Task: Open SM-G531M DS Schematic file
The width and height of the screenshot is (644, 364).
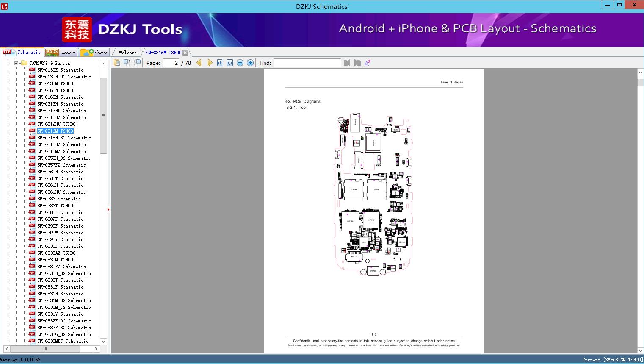Action: (x=64, y=300)
